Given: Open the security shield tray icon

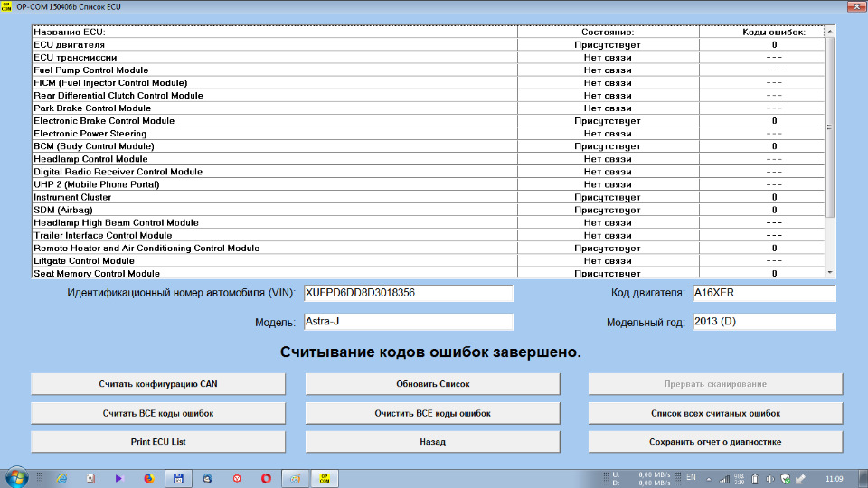Looking at the screenshot, I should 785,479.
